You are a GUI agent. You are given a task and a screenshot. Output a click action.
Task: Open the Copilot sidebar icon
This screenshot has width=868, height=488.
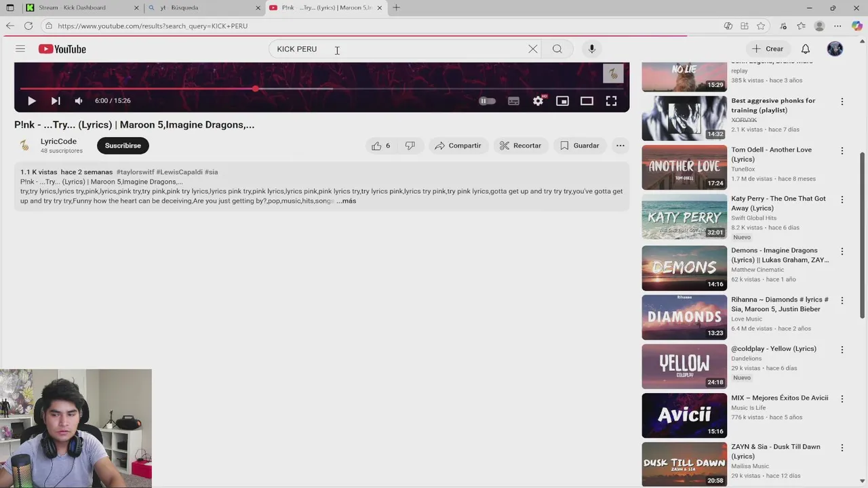coord(856,26)
